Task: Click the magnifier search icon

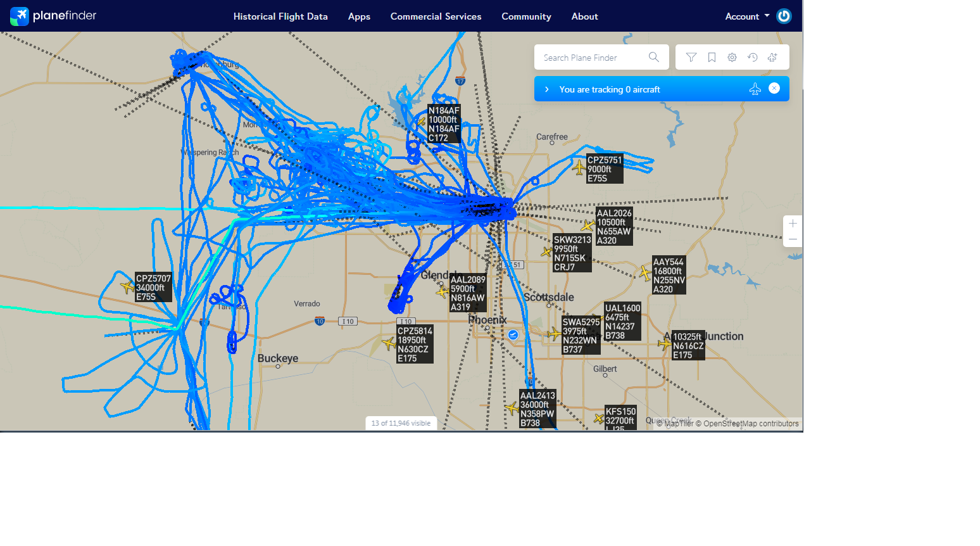Action: (654, 57)
